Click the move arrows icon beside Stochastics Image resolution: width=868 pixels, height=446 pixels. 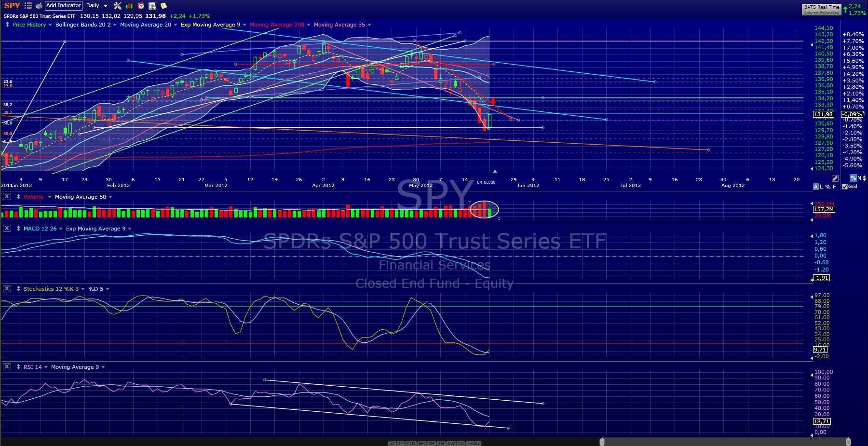[x=18, y=289]
